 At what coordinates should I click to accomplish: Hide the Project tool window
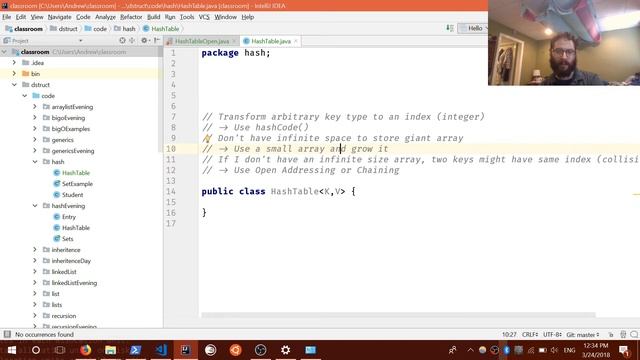[x=157, y=40]
